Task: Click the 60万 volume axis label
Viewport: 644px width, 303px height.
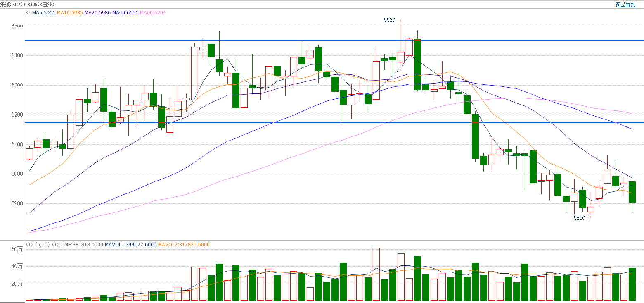Action: (x=17, y=249)
